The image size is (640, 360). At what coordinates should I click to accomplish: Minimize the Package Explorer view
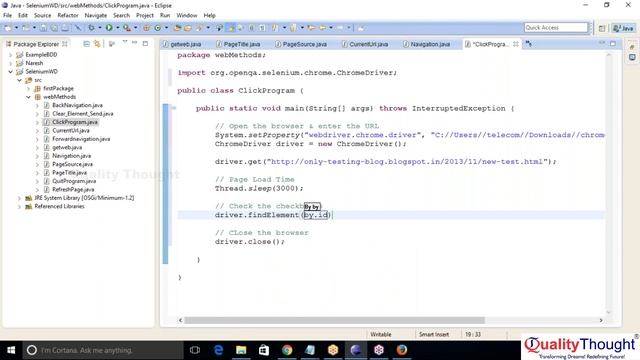coord(134,42)
